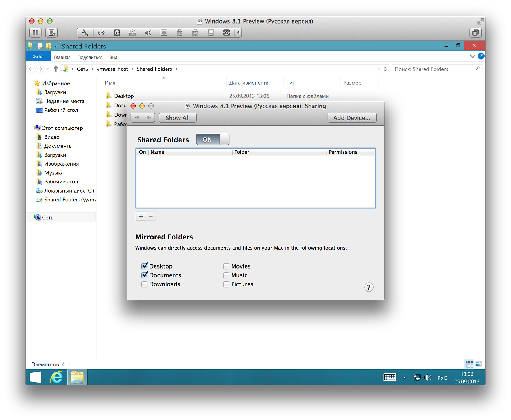The height and width of the screenshot is (420, 511).
Task: Click Сеть in the breadcrumb path
Action: (x=82, y=69)
